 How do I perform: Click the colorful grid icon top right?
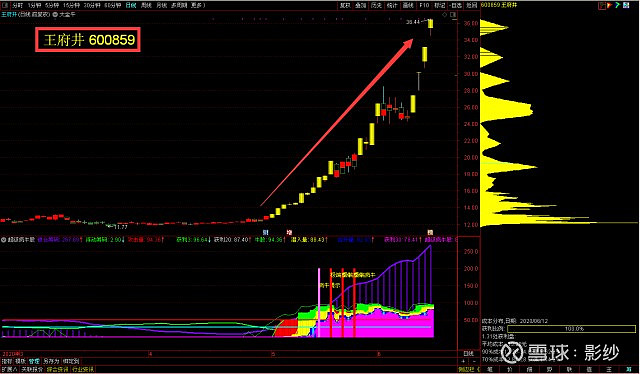tap(627, 5)
